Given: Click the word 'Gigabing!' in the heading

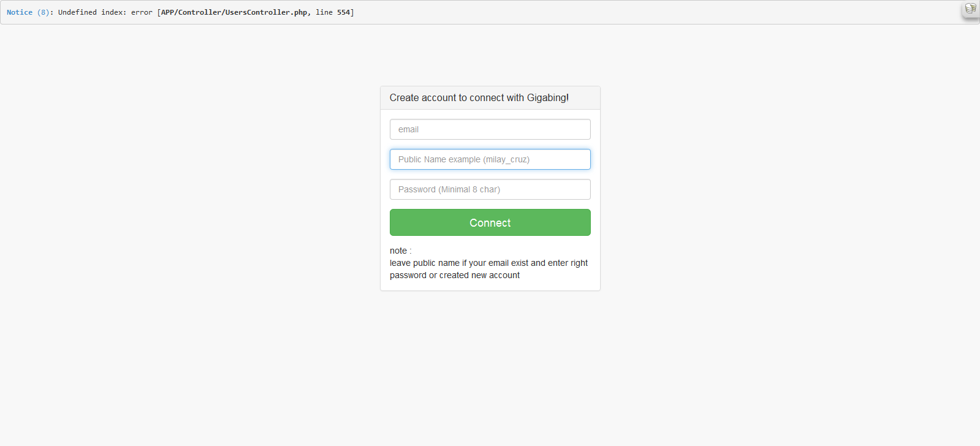Looking at the screenshot, I should (x=547, y=98).
